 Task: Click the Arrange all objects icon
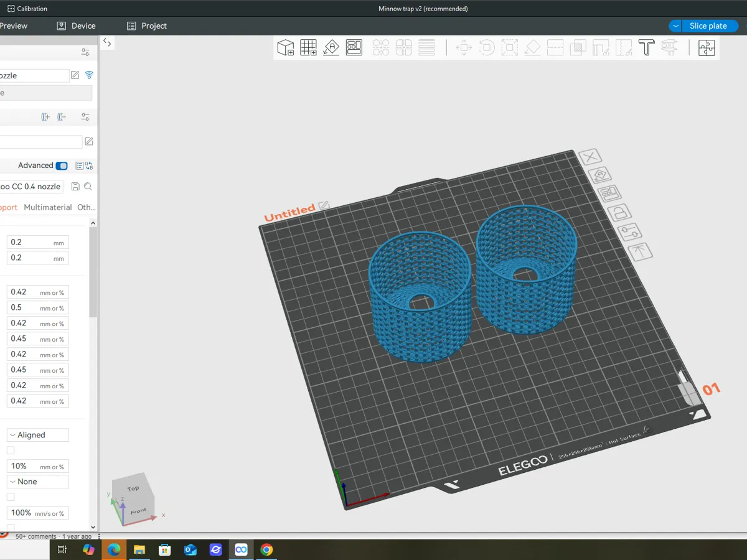(354, 48)
